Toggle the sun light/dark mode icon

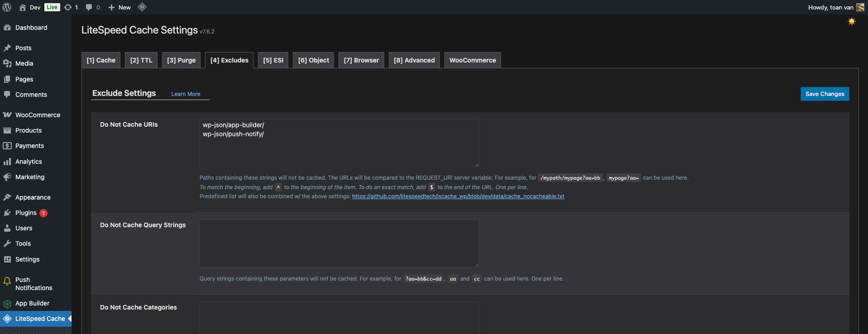pos(851,22)
